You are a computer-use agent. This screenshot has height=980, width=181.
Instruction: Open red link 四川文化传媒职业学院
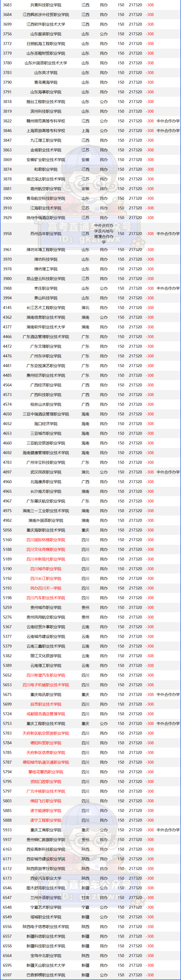[x=46, y=549]
